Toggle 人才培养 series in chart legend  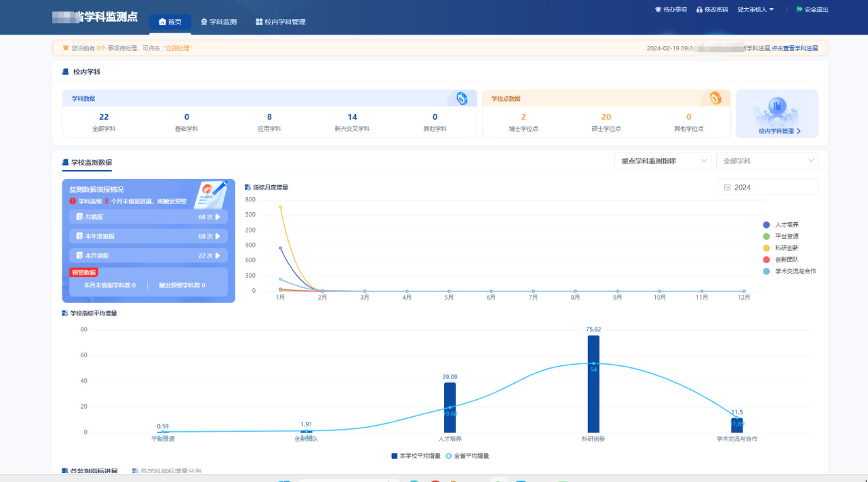(766, 224)
